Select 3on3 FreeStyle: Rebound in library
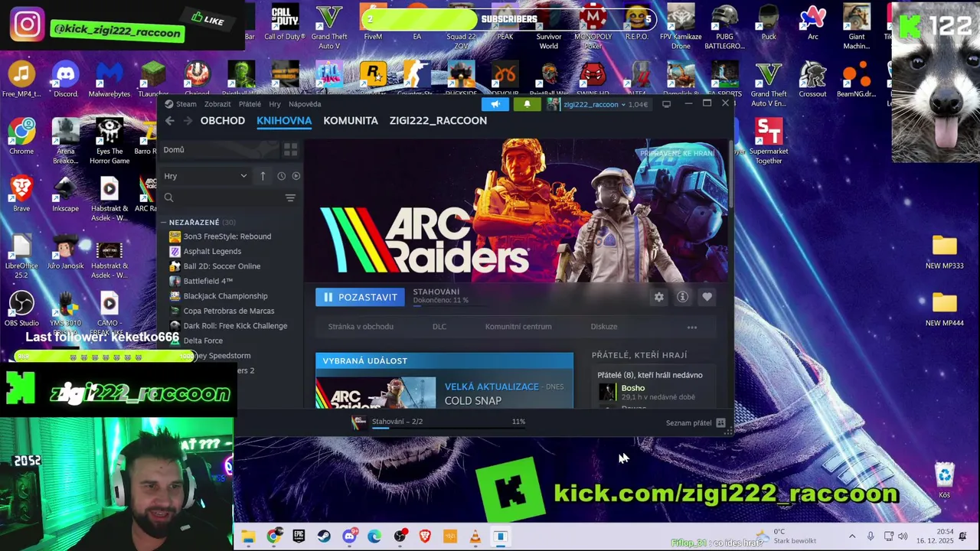Viewport: 980px width, 551px height. point(227,236)
